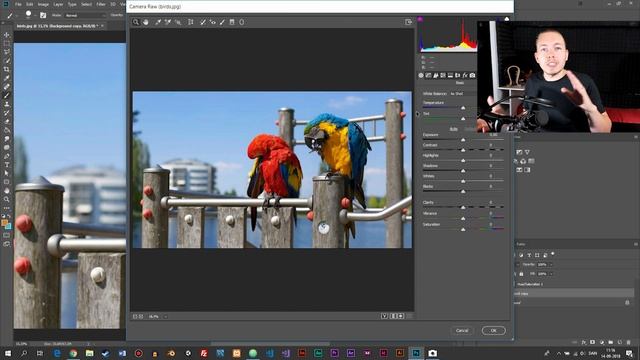Open Photoshop Select menu
Screen dimensions: 640x360
tap(86, 4)
